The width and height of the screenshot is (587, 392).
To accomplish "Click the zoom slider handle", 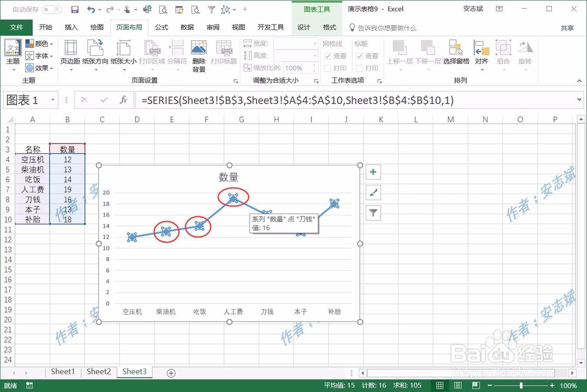I will [x=521, y=386].
